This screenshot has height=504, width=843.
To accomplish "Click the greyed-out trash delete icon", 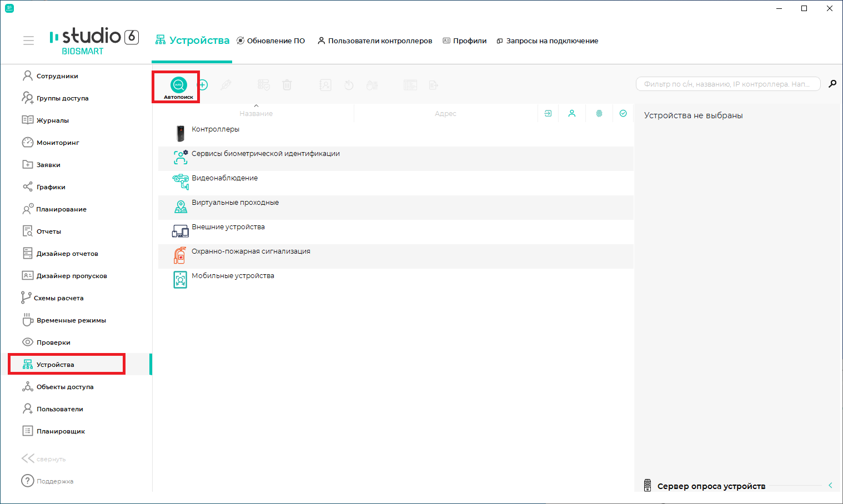I will click(287, 85).
